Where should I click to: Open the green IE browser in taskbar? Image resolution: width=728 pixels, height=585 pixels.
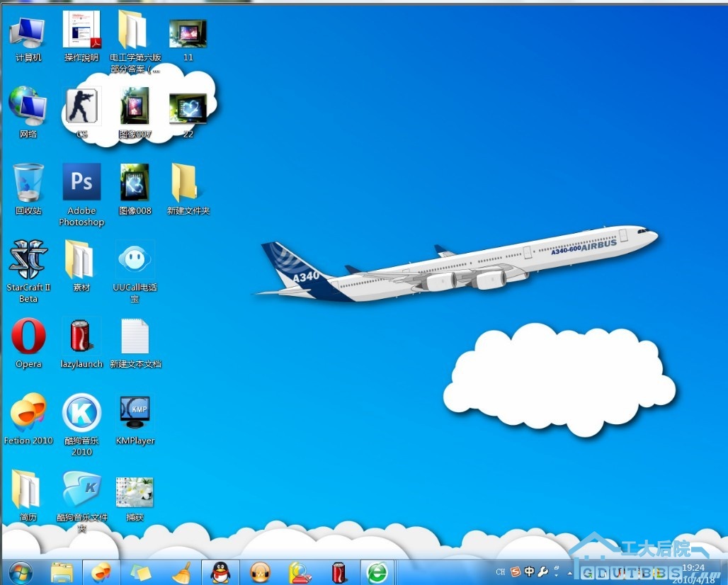click(378, 572)
